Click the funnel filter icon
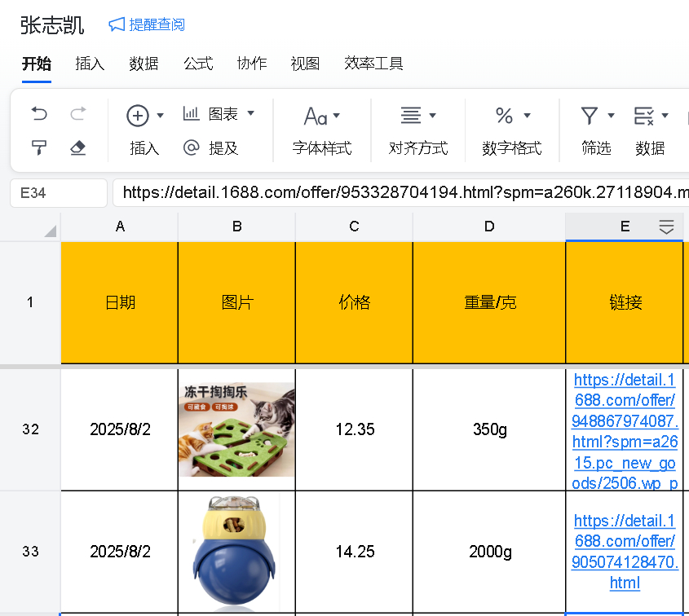Screen dimensions: 689x616 tap(590, 116)
